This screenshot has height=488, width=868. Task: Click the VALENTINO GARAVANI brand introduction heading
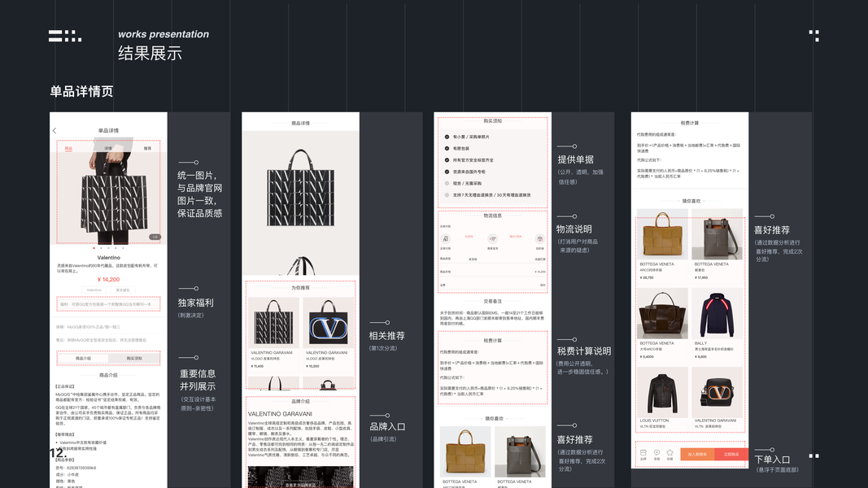click(x=280, y=414)
